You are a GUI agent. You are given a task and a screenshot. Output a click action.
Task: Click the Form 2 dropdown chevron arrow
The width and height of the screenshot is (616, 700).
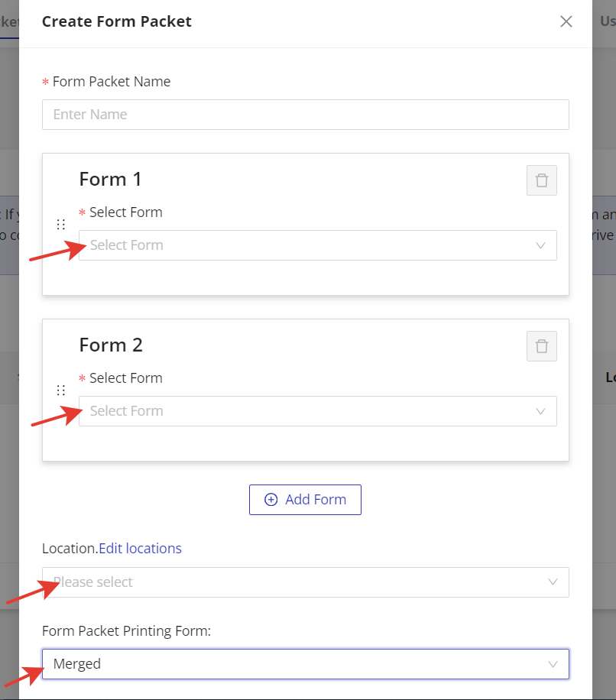point(541,411)
